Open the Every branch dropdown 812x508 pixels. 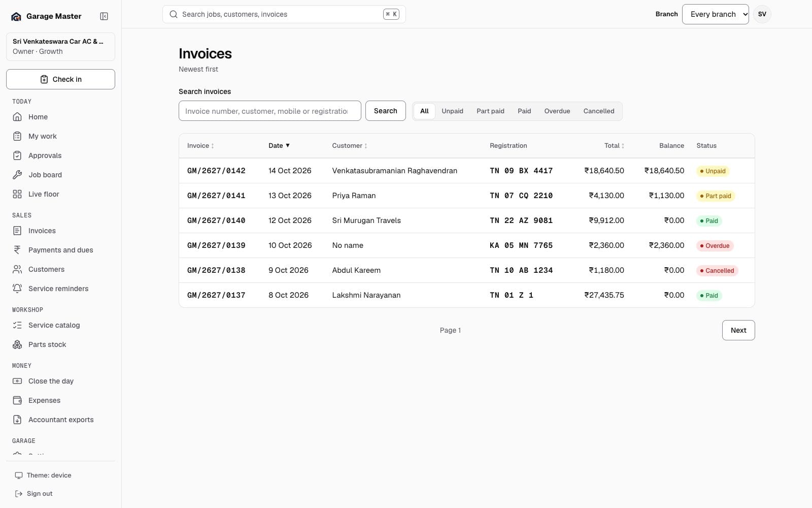click(715, 14)
